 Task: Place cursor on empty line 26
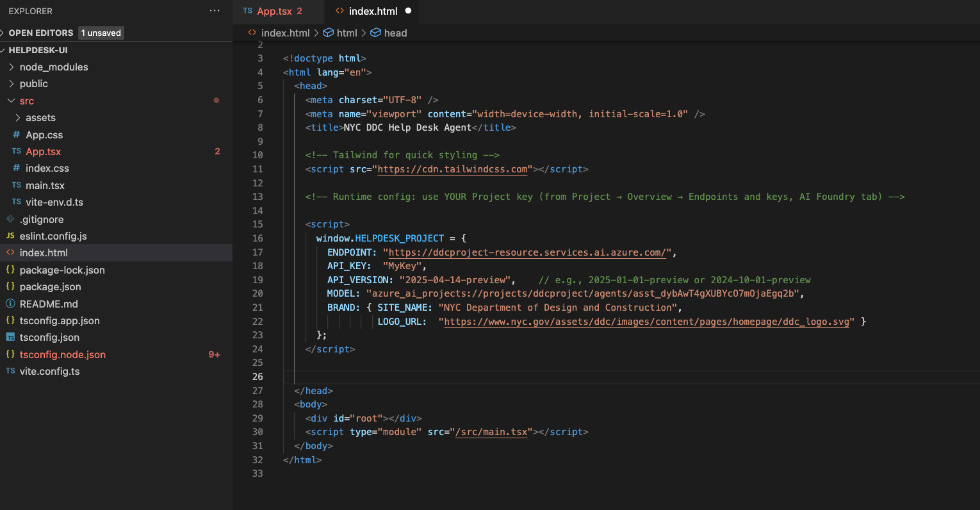(632, 377)
